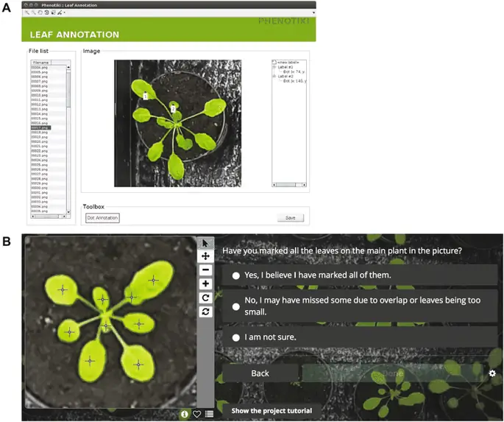Select the 'I am not sure' option
Image resolution: width=504 pixels, height=422 pixels.
236,337
